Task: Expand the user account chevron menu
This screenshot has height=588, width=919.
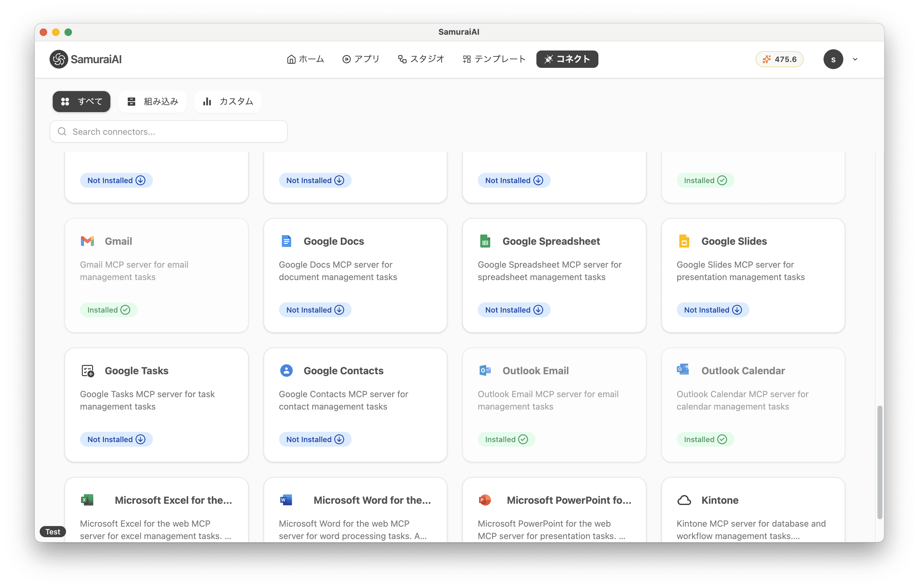Action: (855, 59)
